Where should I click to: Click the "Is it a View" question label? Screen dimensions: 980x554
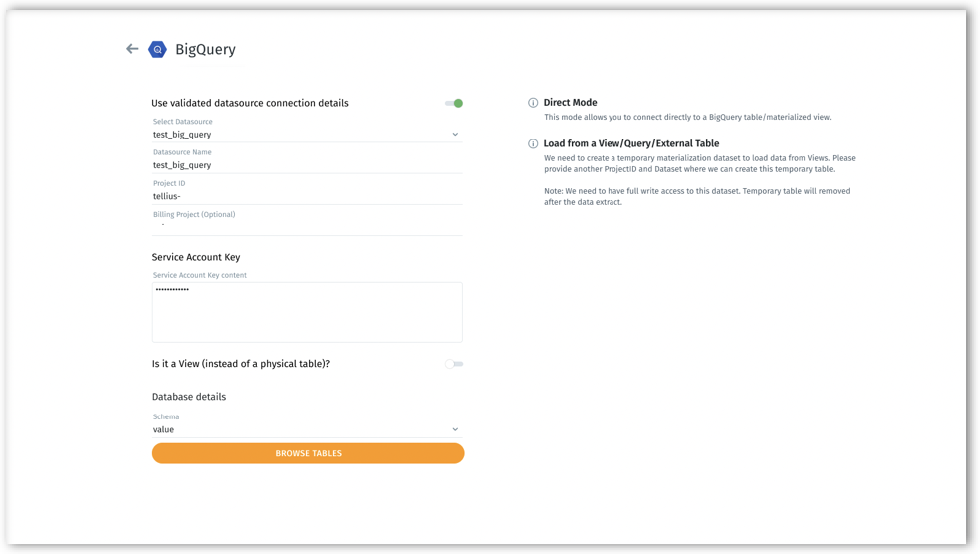(241, 364)
